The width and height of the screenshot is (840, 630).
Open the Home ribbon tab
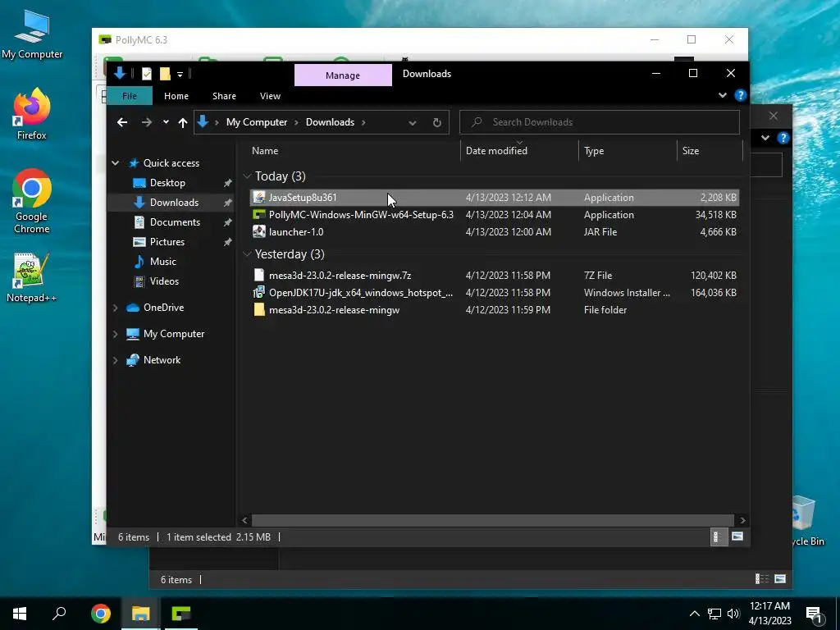pos(176,96)
